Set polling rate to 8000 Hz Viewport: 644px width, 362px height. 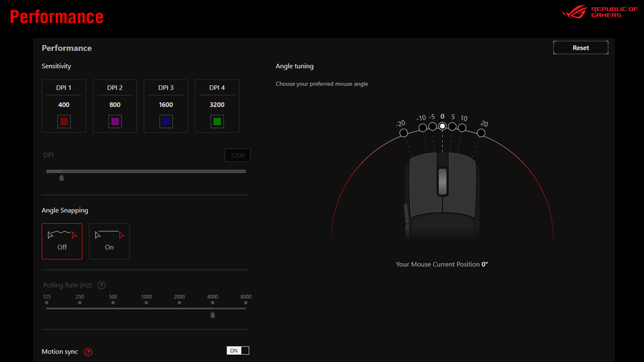tap(246, 303)
